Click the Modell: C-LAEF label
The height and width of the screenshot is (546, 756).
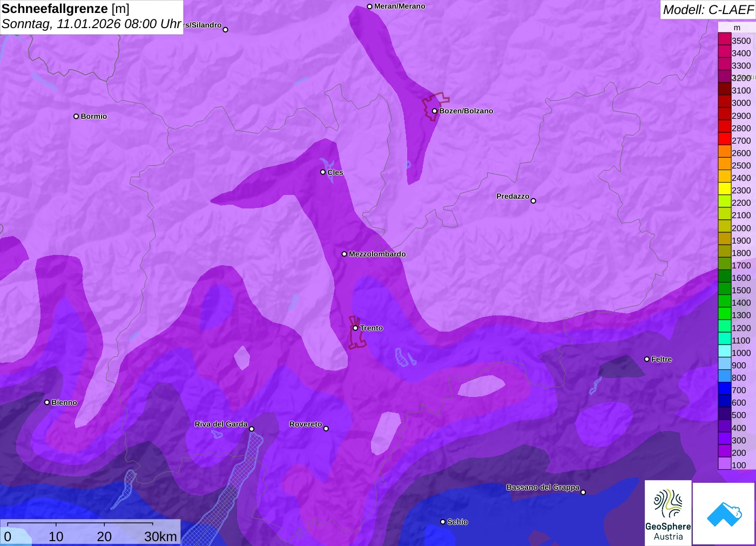click(707, 10)
